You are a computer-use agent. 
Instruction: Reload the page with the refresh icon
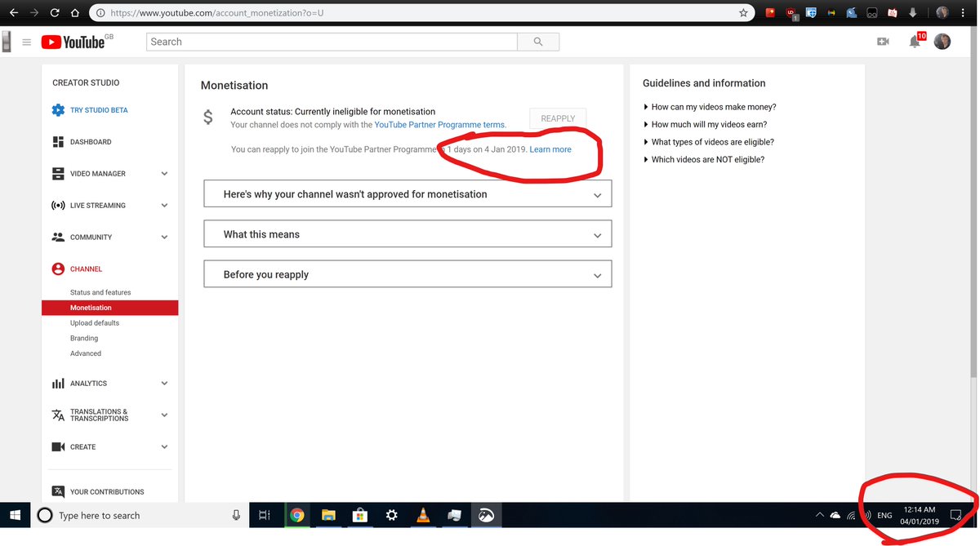coord(55,13)
